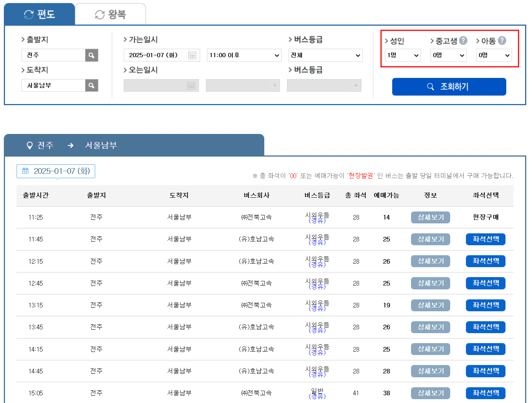Viewport: 532px width, 403px height.
Task: Click 상세보기 for the 14:15 bus
Action: pyautogui.click(x=431, y=349)
